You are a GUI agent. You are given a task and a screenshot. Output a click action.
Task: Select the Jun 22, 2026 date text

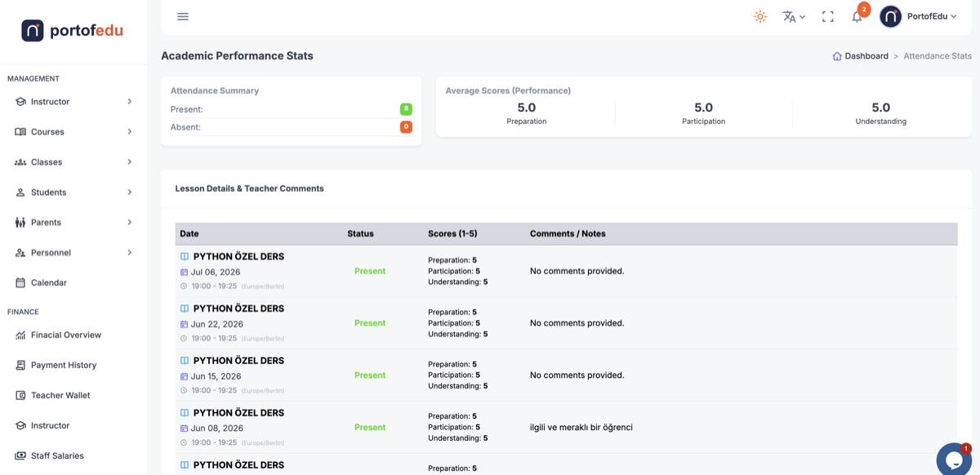pyautogui.click(x=217, y=324)
